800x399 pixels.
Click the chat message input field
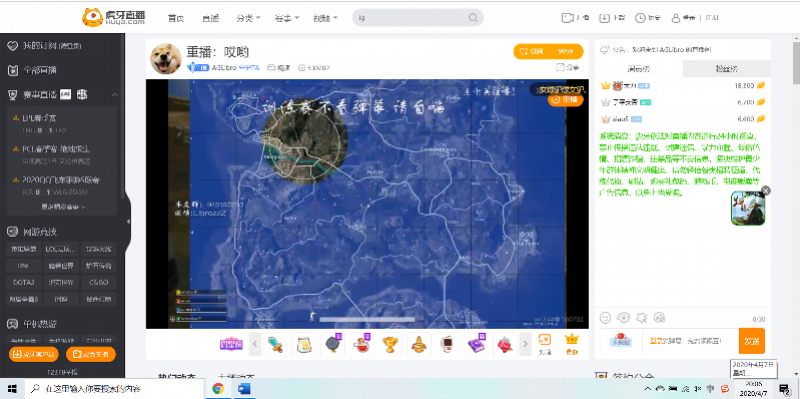[690, 341]
